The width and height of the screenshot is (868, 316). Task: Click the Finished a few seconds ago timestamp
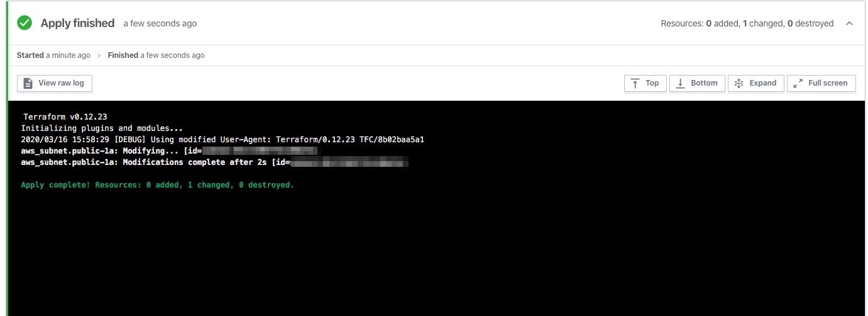pyautogui.click(x=156, y=55)
